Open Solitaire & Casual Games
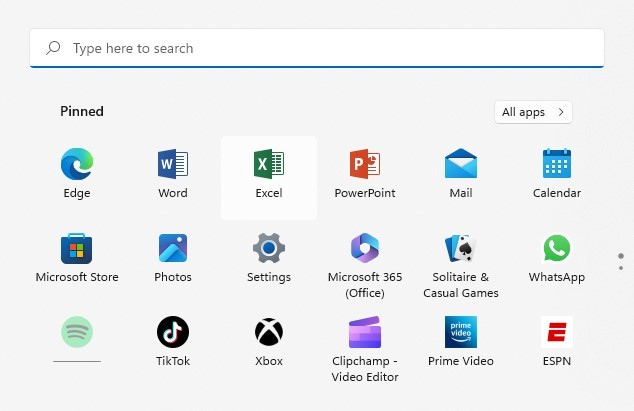This screenshot has height=411, width=634. coord(461,265)
